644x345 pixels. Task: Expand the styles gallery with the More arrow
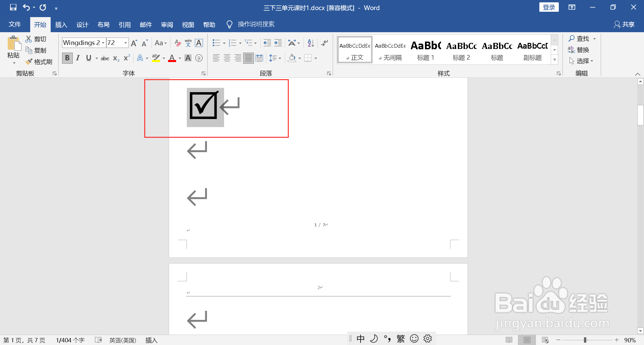point(555,60)
